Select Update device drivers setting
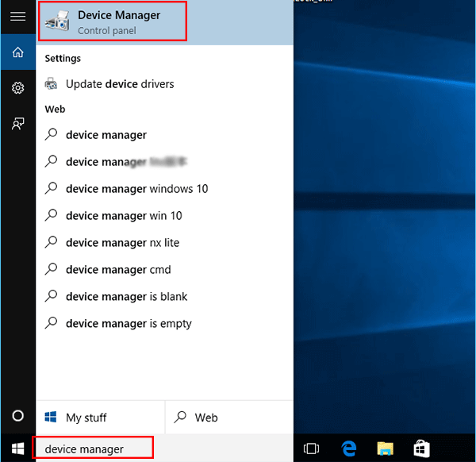 pyautogui.click(x=119, y=84)
